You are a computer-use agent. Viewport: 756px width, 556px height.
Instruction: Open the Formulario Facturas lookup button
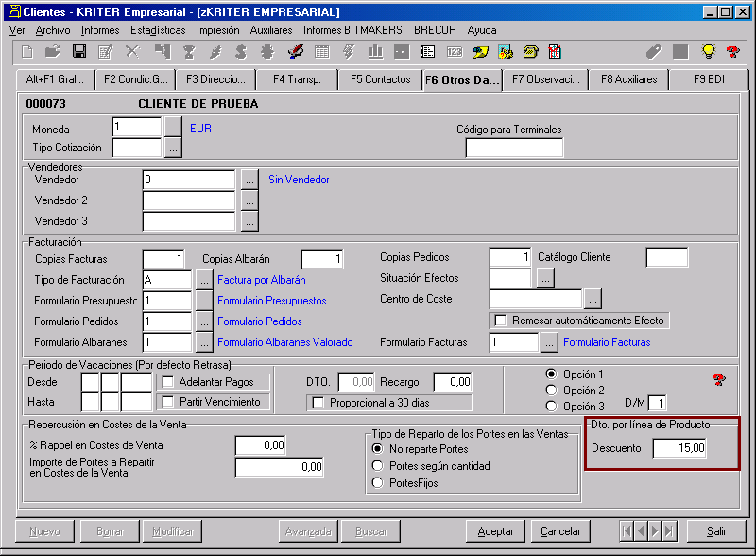click(549, 342)
